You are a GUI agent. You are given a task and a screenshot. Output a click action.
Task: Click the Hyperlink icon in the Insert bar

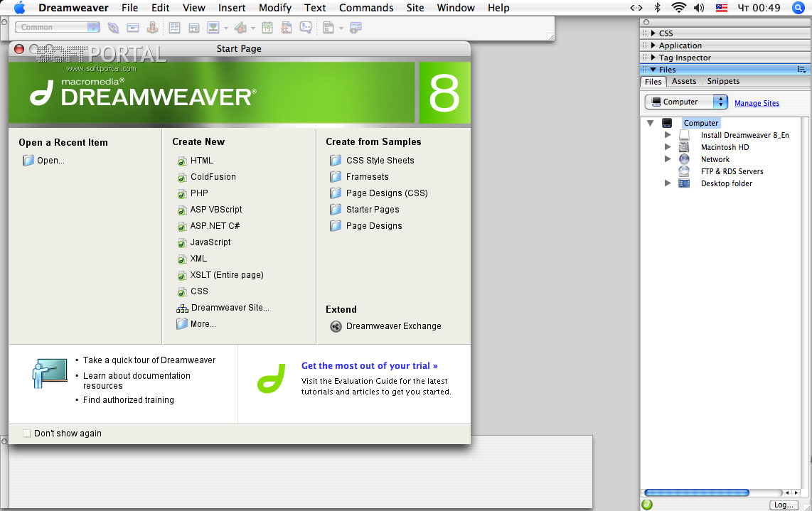[x=113, y=28]
